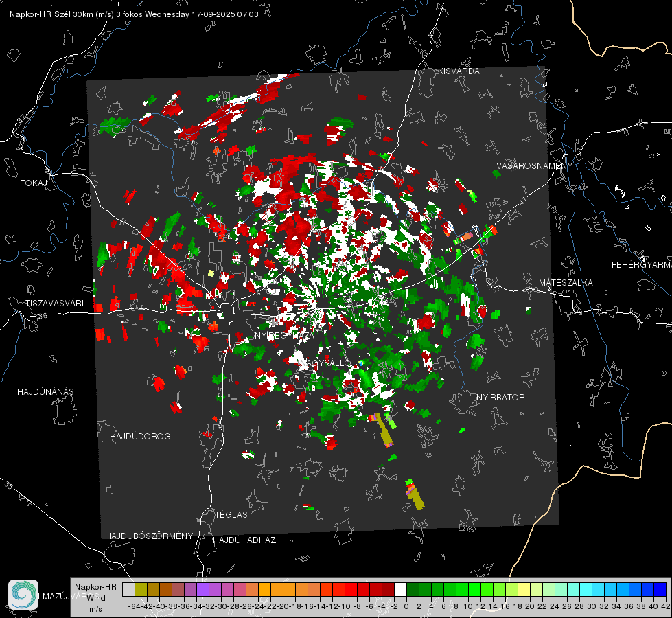Pick the cyan swatch near 28
This screenshot has height=618, width=672.
(586, 589)
